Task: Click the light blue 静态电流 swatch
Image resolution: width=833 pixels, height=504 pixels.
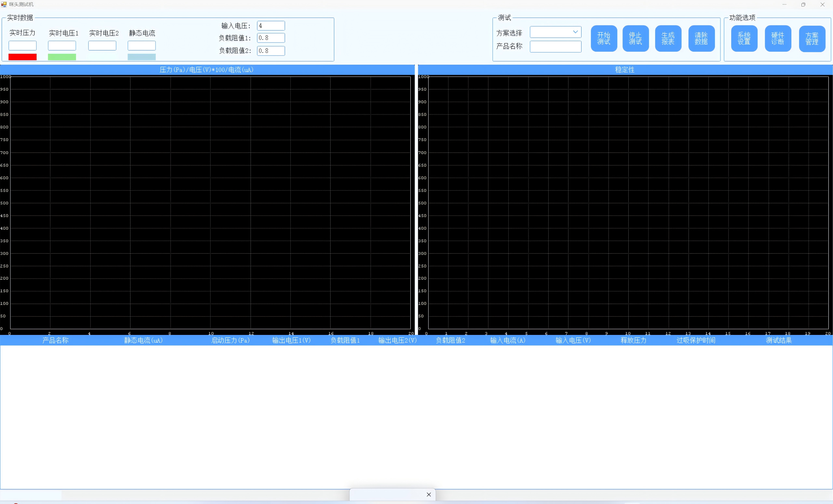Action: tap(142, 57)
